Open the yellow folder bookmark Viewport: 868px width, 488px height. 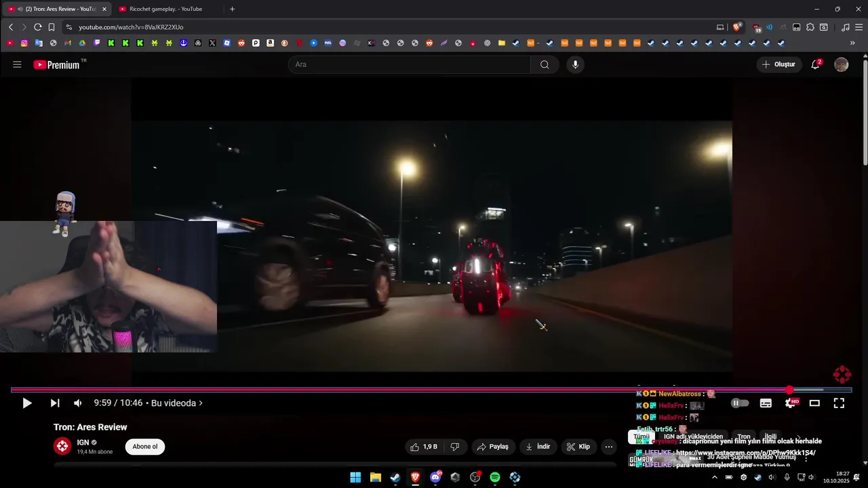pos(502,43)
